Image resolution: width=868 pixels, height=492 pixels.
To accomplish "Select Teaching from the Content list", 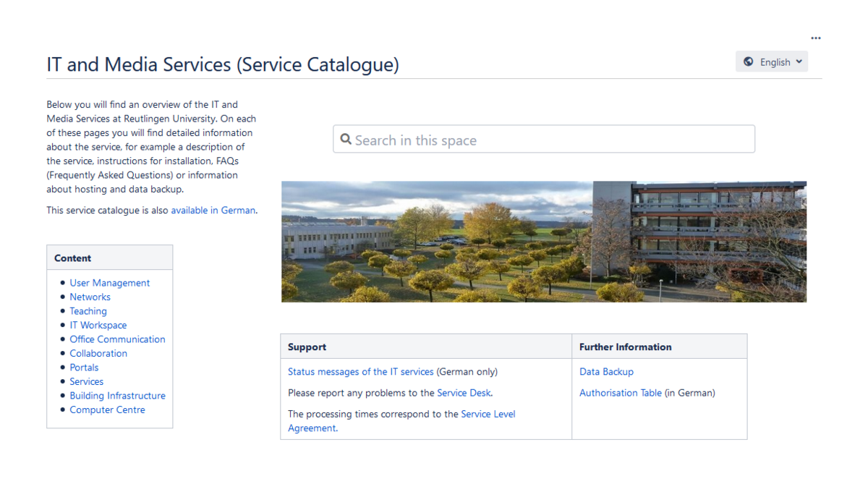I will pos(88,311).
